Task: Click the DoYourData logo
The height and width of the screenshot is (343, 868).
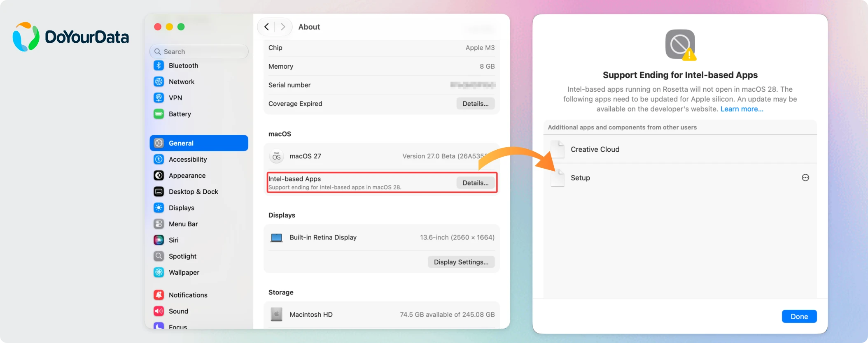Action: point(71,37)
